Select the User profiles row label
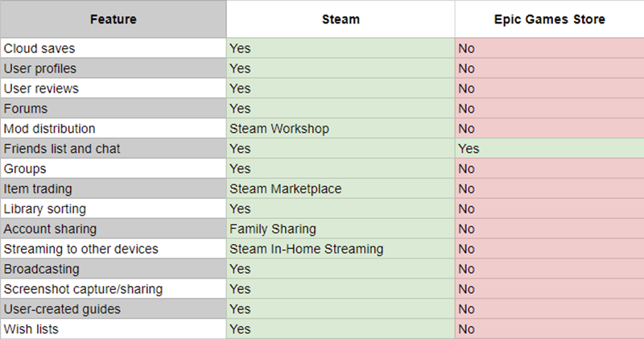Image resolution: width=644 pixels, height=339 pixels. (114, 68)
